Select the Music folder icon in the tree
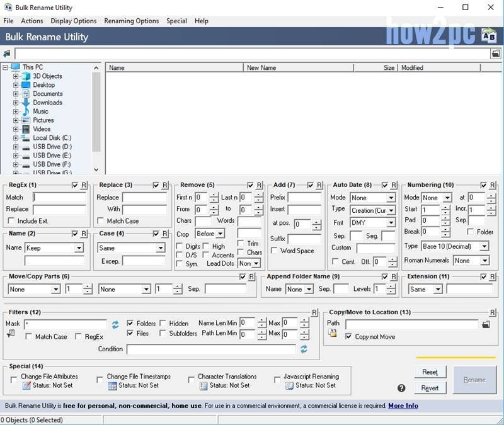Image resolution: width=504 pixels, height=425 pixels. click(x=26, y=111)
